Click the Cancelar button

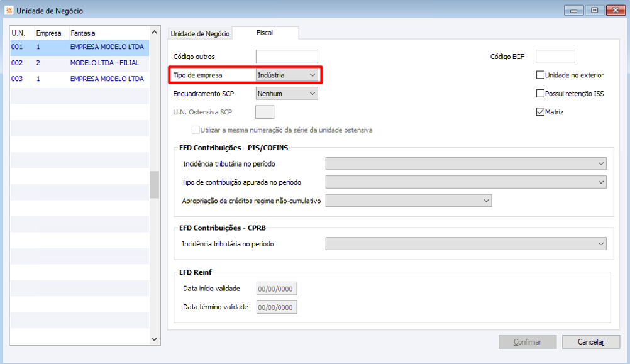pyautogui.click(x=590, y=342)
